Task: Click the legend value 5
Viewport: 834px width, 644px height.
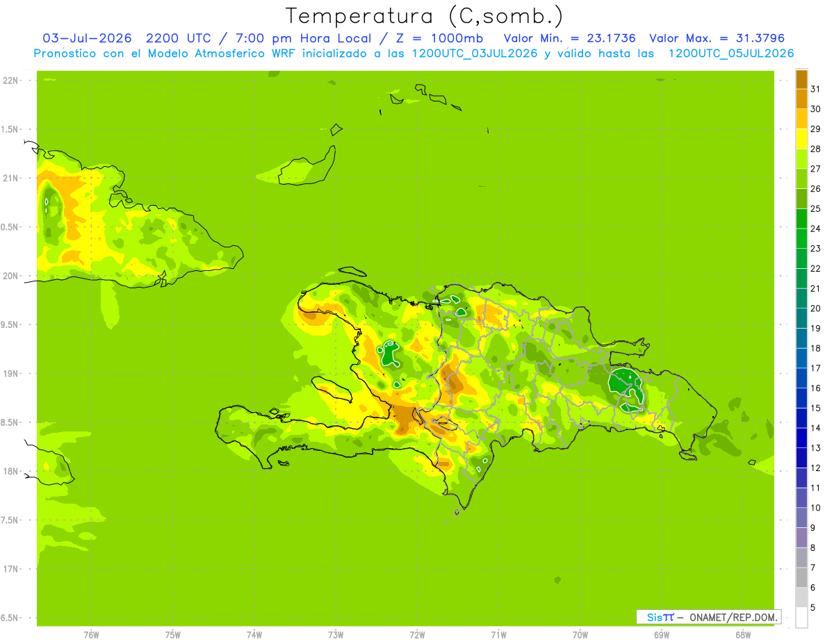Action: [813, 608]
